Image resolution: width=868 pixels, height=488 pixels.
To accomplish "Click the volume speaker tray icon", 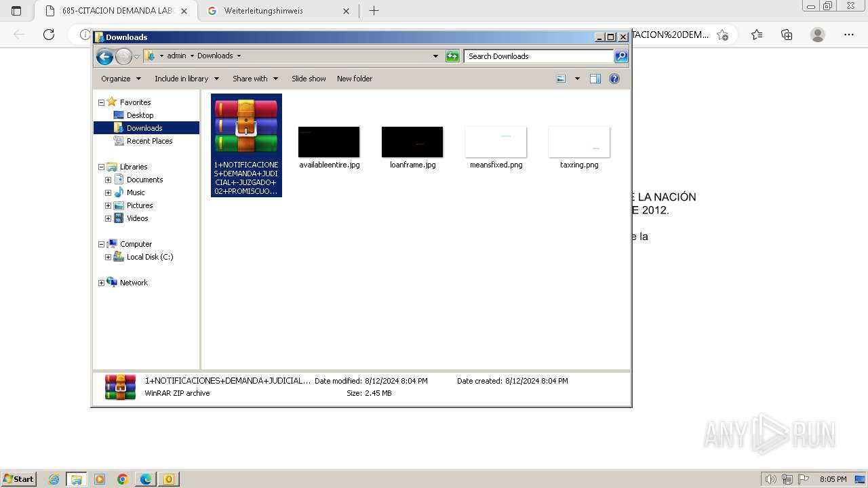I will pyautogui.click(x=771, y=479).
